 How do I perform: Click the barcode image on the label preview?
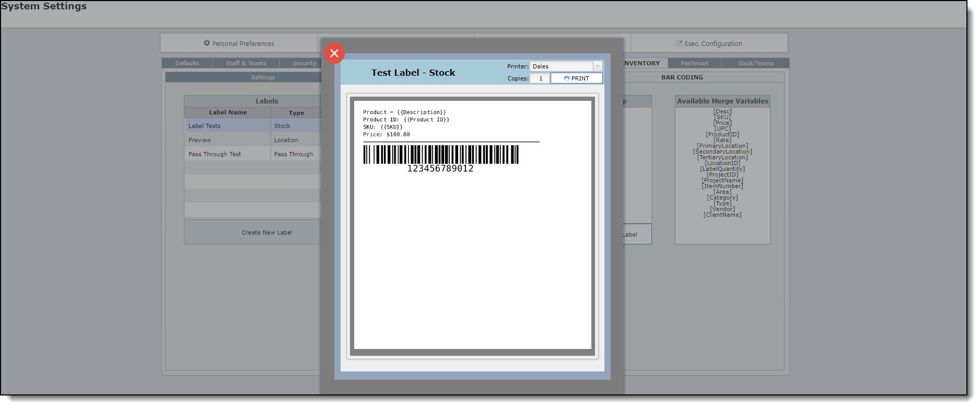(x=441, y=155)
